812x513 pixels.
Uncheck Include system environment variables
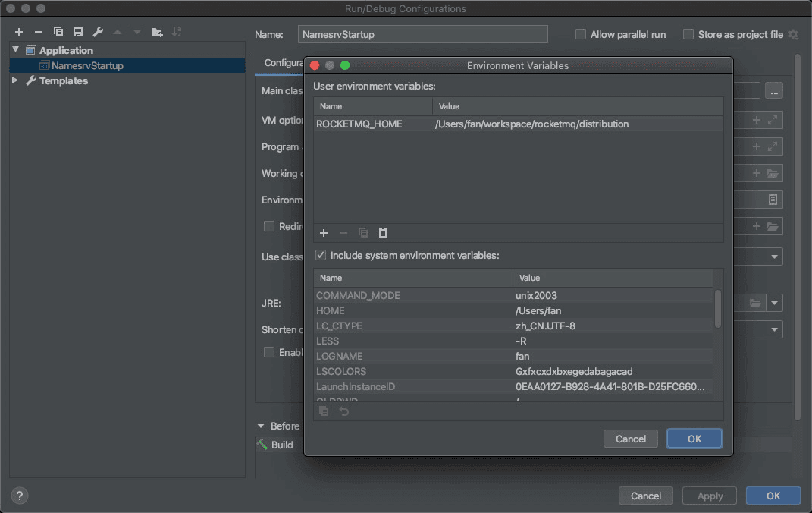(x=321, y=256)
